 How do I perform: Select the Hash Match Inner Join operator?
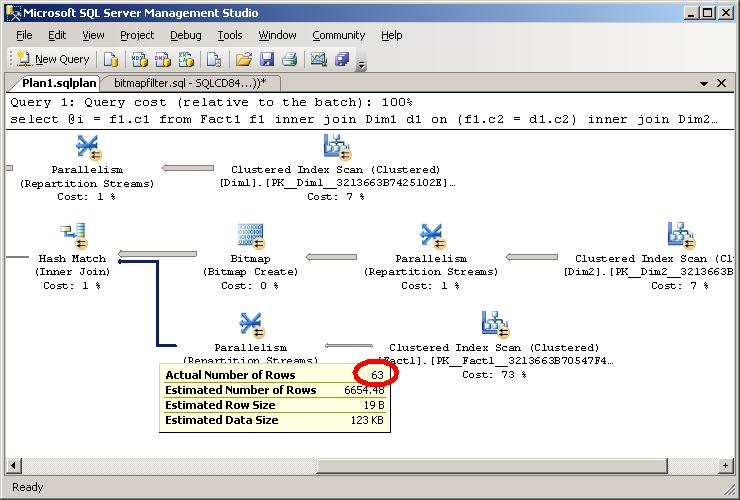(x=72, y=257)
